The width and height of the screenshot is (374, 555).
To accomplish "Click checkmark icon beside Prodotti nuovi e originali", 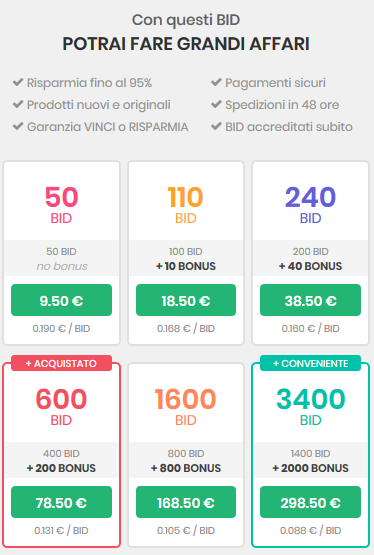I will point(18,104).
